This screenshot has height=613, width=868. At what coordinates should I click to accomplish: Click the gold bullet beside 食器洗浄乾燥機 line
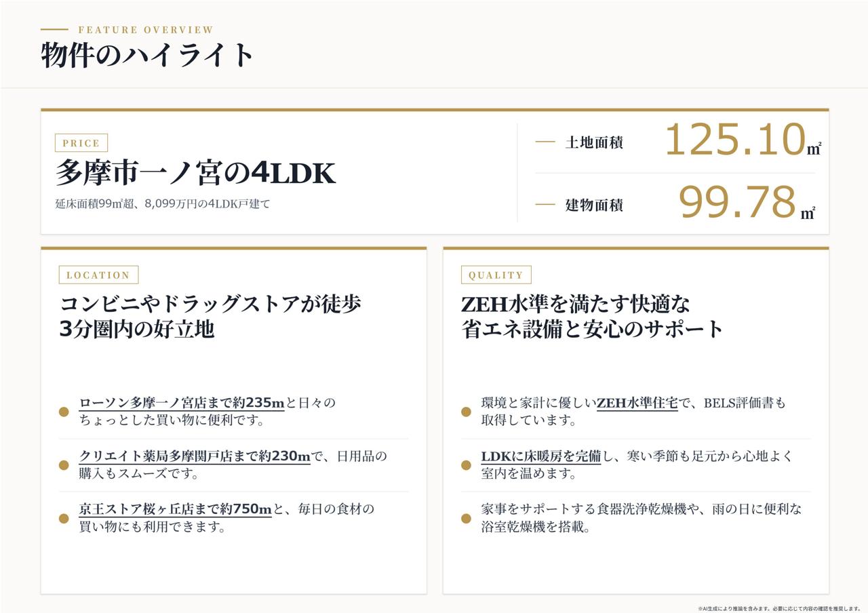pos(466,519)
